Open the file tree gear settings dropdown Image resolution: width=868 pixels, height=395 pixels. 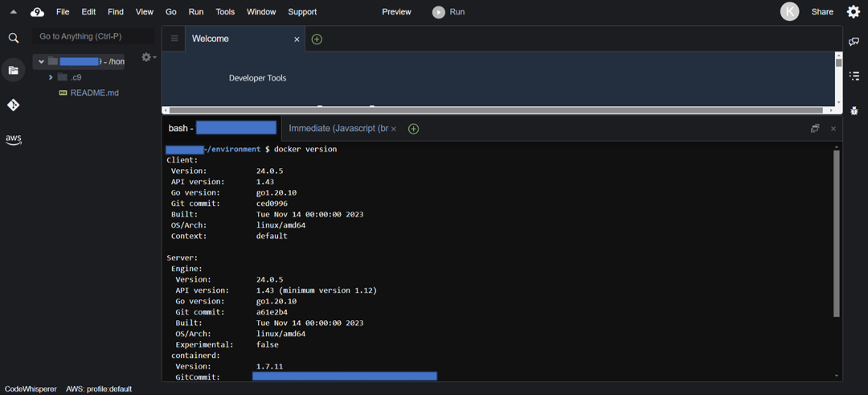pyautogui.click(x=149, y=57)
